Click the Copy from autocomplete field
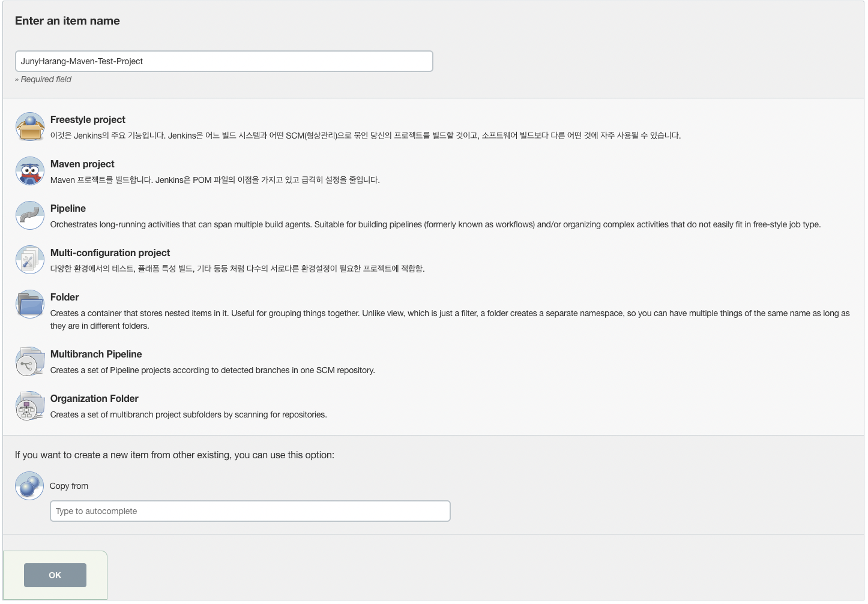Screen dimensions: 868x604 250,511
